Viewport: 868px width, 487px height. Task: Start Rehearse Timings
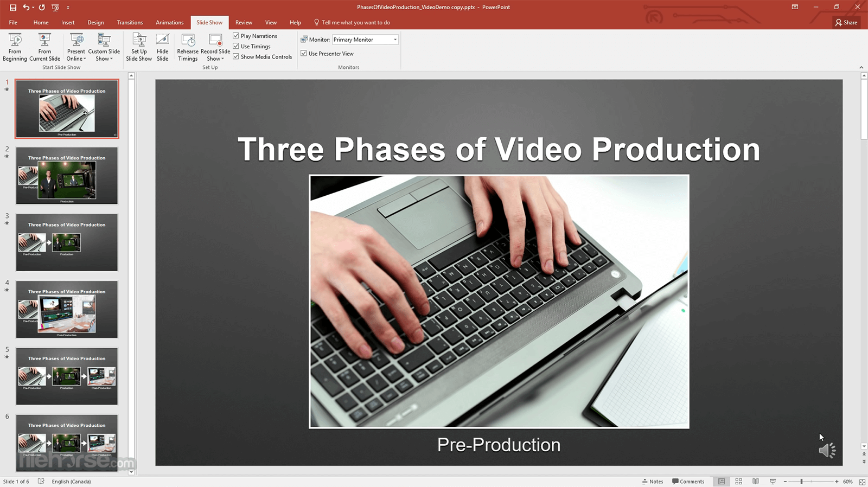tap(188, 47)
